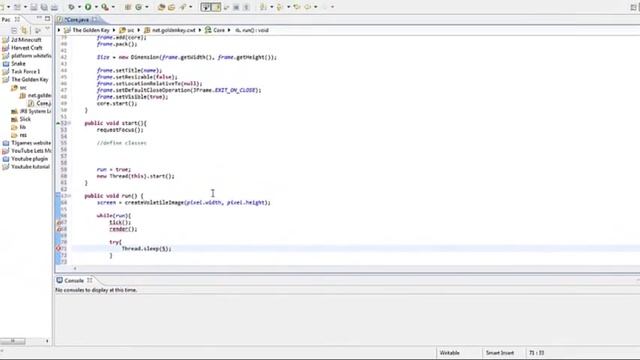Open the Run button dropdown arrow

click(96, 7)
